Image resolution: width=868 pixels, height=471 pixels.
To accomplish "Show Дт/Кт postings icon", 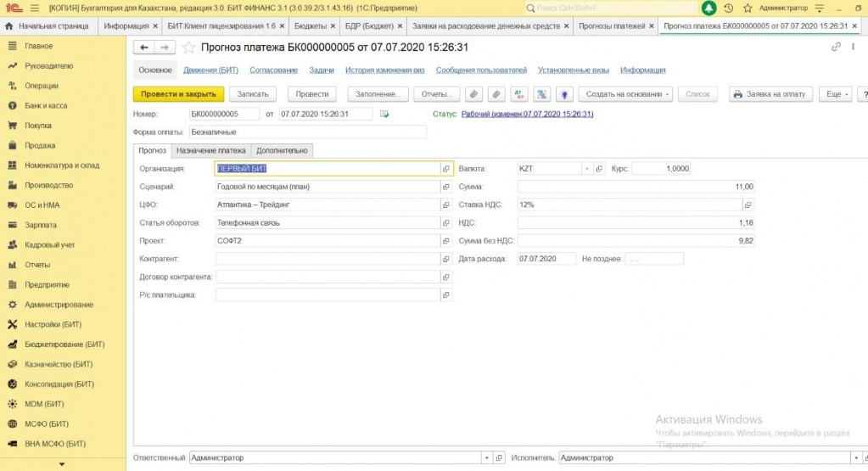I will [518, 94].
